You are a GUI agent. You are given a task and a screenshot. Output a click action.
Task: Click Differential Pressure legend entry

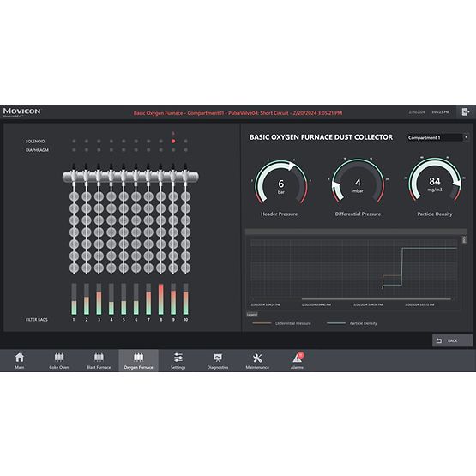281,323
